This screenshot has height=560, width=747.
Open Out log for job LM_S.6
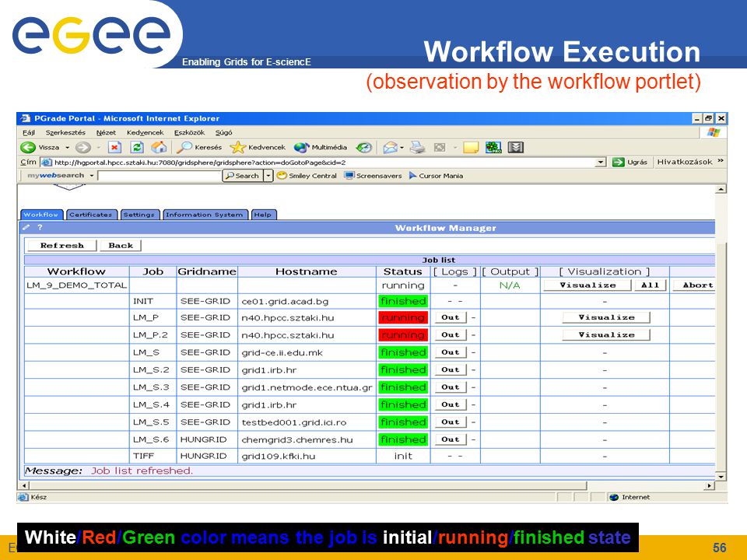[451, 439]
